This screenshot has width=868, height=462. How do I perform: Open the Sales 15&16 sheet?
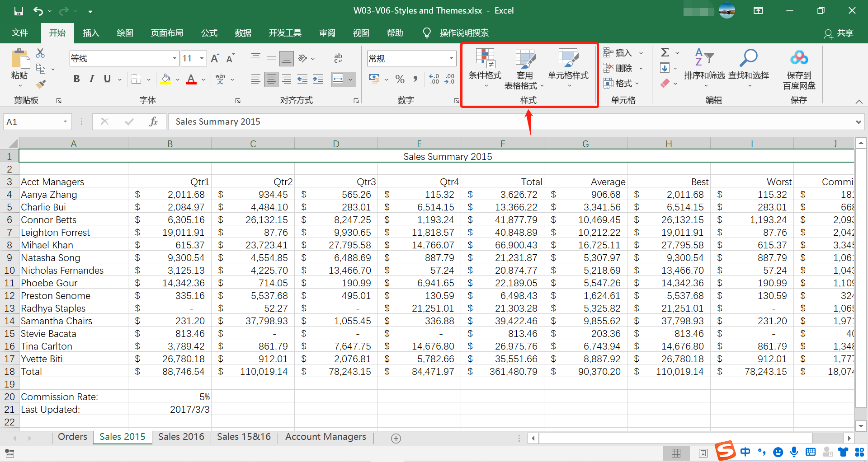(244, 437)
